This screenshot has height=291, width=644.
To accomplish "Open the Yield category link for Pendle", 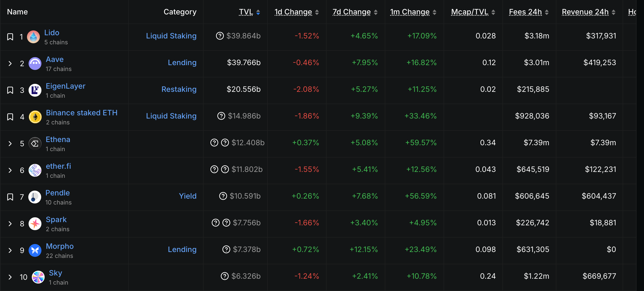I will pos(188,196).
